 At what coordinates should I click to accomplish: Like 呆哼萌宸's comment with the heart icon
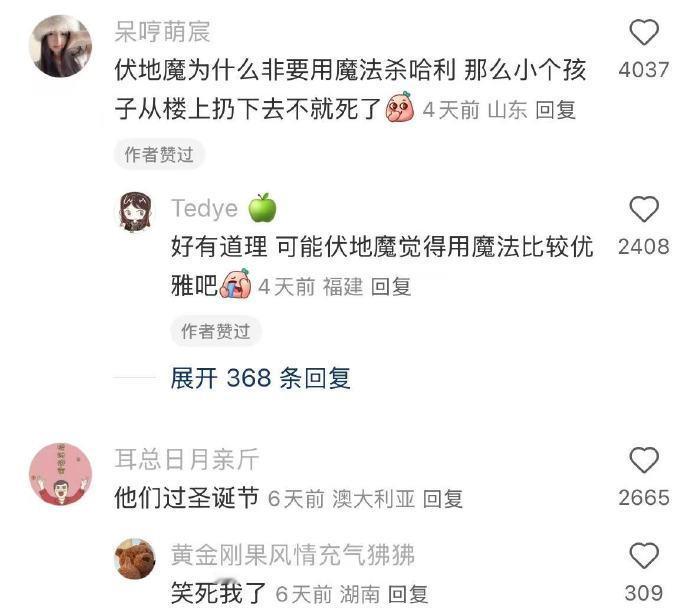pyautogui.click(x=644, y=32)
